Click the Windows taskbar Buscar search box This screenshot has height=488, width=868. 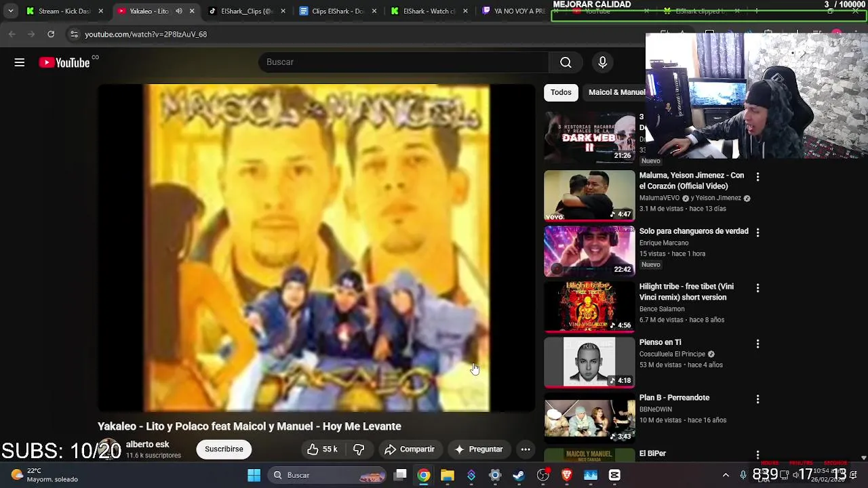pyautogui.click(x=328, y=475)
